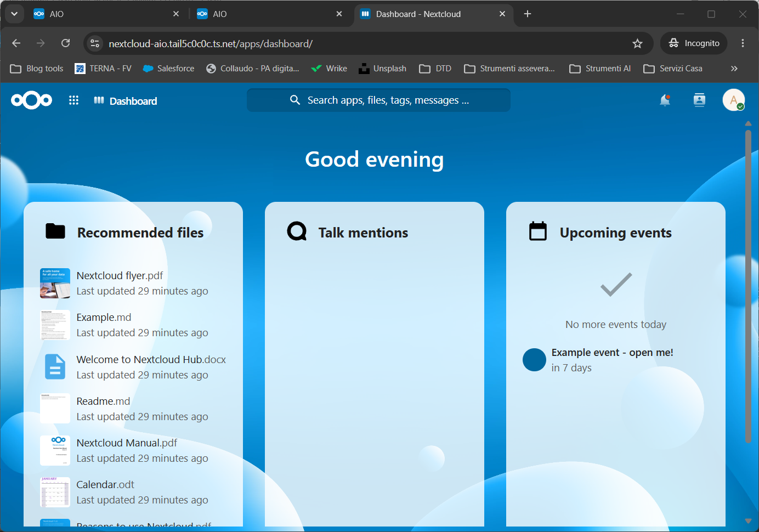The width and height of the screenshot is (759, 532).
Task: Click the search apps, files, tags field
Action: pos(378,100)
